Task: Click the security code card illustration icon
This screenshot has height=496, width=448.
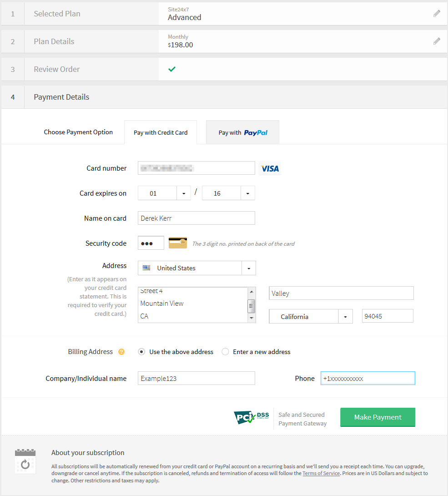Action: coord(177,243)
